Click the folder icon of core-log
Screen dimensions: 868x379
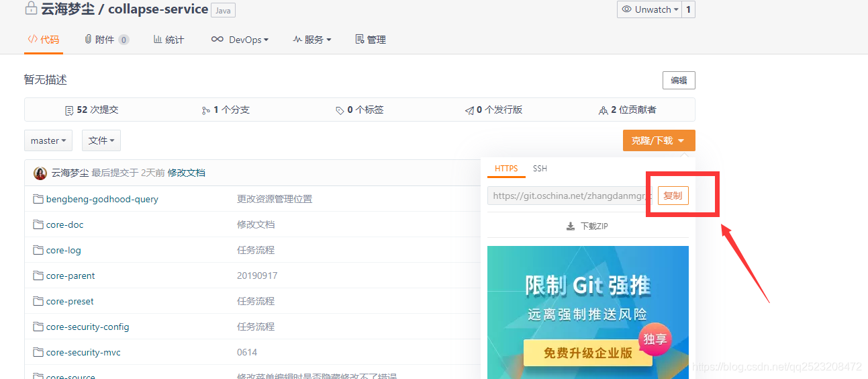[38, 250]
